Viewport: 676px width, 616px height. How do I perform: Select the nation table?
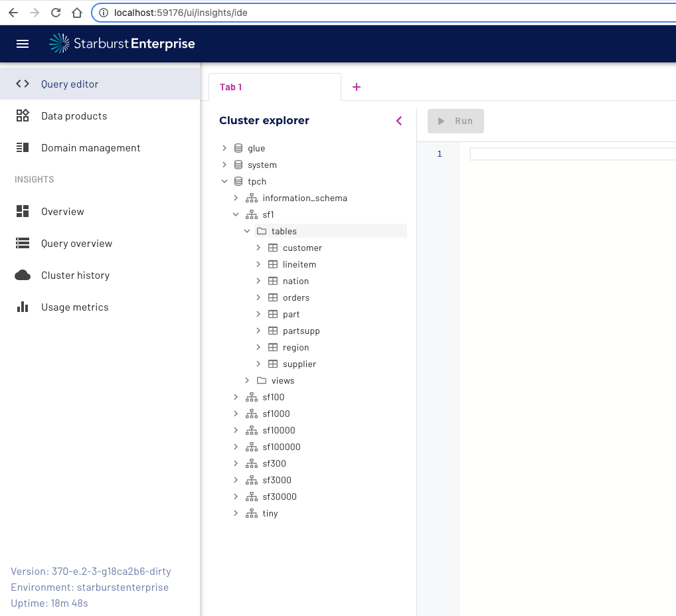click(296, 281)
